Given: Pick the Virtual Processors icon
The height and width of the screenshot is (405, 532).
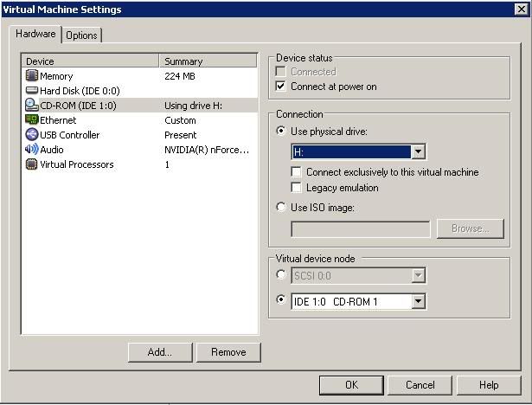Looking at the screenshot, I should pyautogui.click(x=32, y=164).
